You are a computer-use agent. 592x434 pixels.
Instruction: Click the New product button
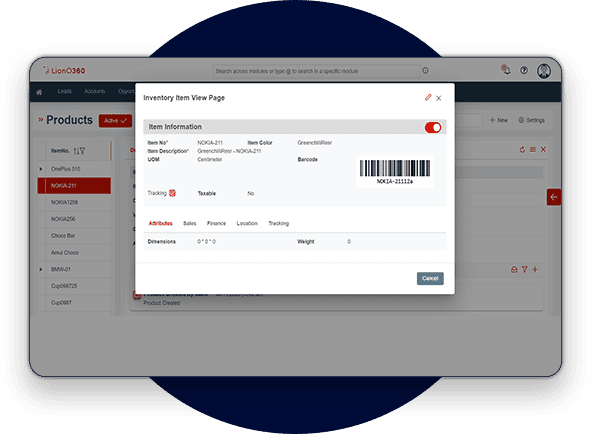click(x=498, y=120)
